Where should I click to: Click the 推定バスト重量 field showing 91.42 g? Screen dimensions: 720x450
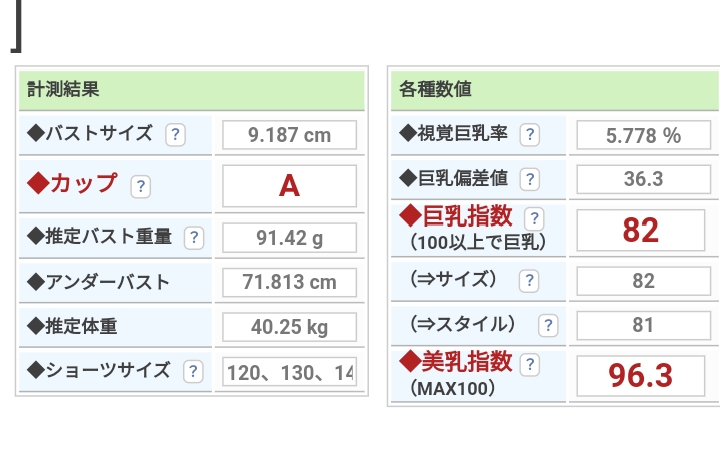tap(289, 237)
